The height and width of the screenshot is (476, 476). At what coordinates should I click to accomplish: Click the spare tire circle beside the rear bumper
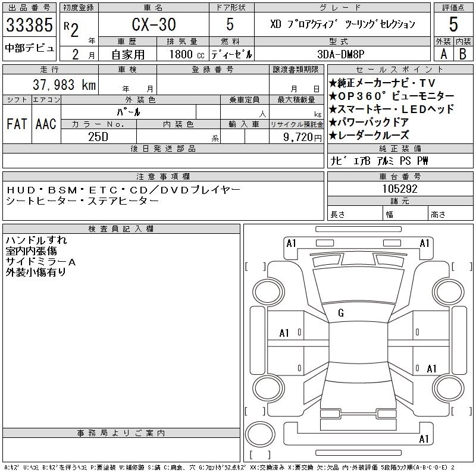pyautogui.click(x=260, y=434)
